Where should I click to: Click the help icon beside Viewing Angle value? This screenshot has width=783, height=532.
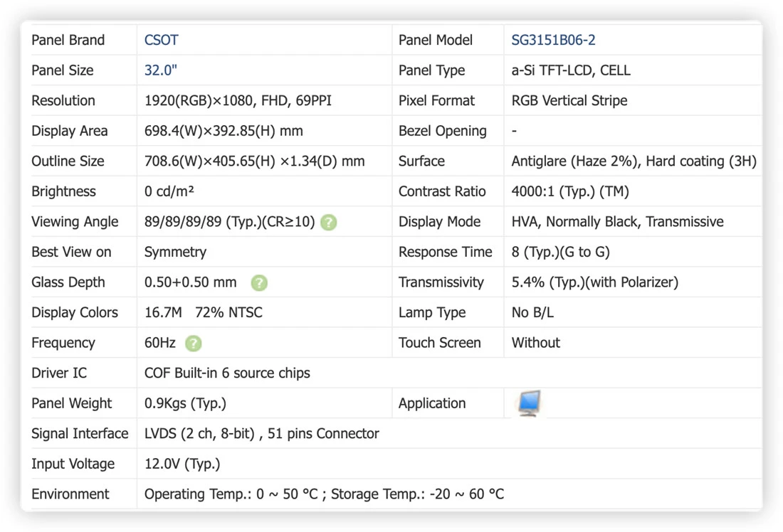[329, 222]
